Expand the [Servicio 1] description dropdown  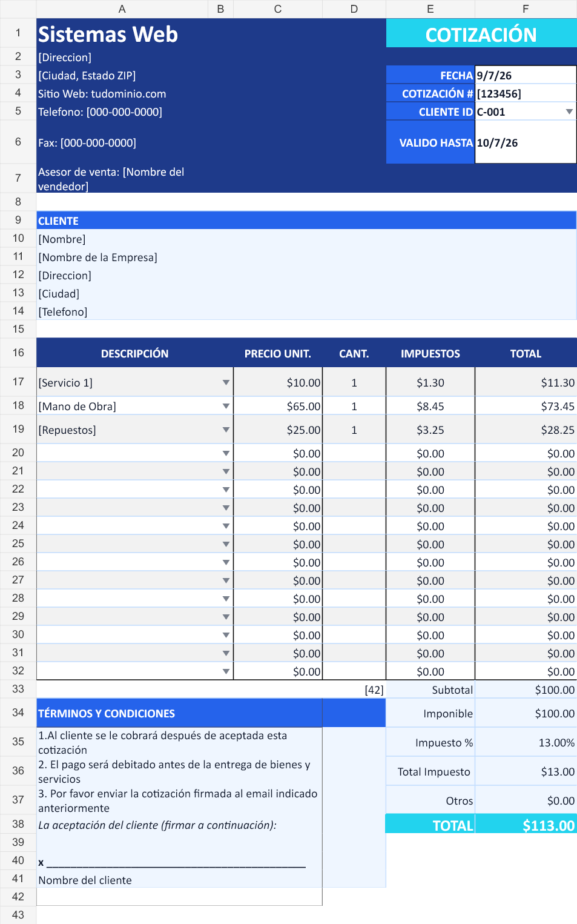pyautogui.click(x=226, y=382)
